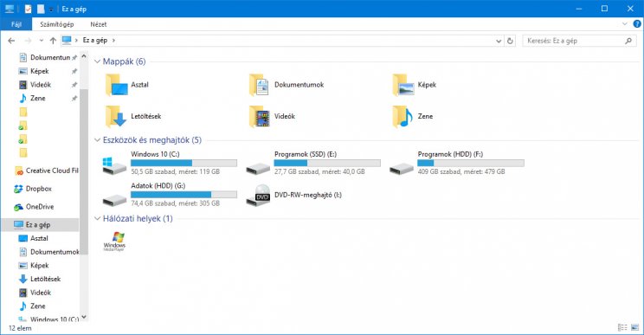Open the Képek folder in Mappák
Viewport: 644px width, 335px height.
(415, 85)
